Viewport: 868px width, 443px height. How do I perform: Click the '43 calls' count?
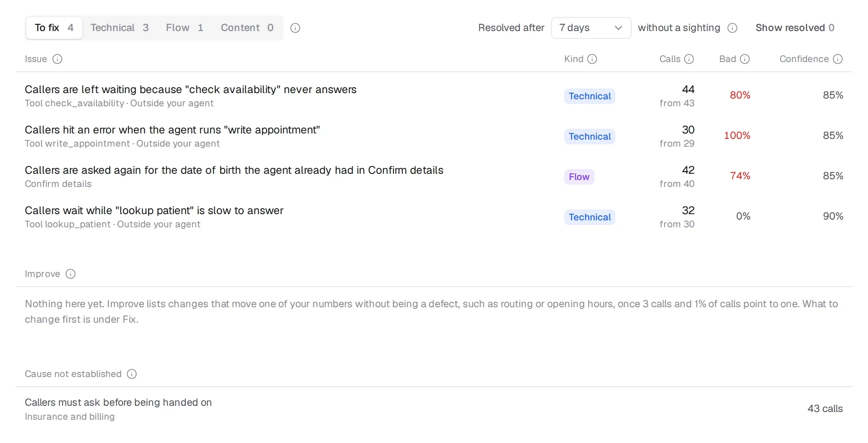point(825,409)
